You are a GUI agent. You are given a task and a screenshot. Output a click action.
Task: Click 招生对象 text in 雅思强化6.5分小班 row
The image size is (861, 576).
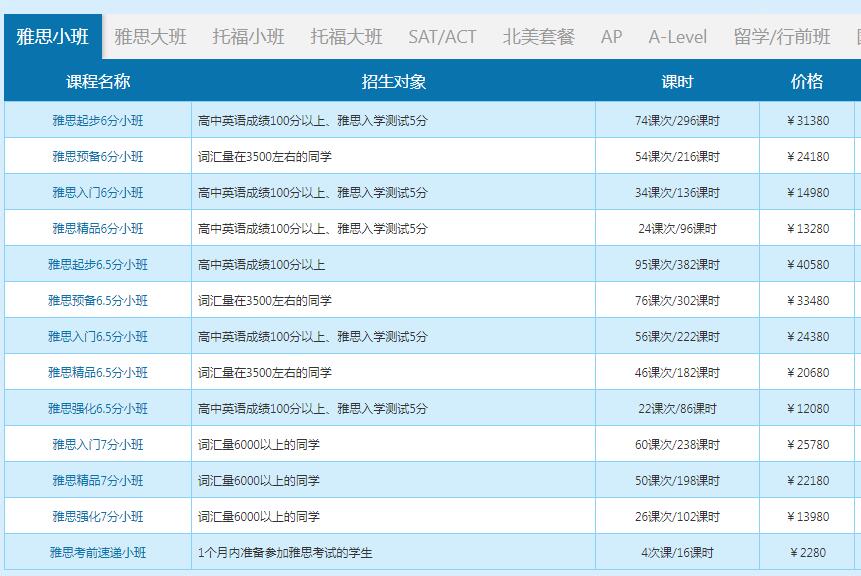[x=312, y=408]
